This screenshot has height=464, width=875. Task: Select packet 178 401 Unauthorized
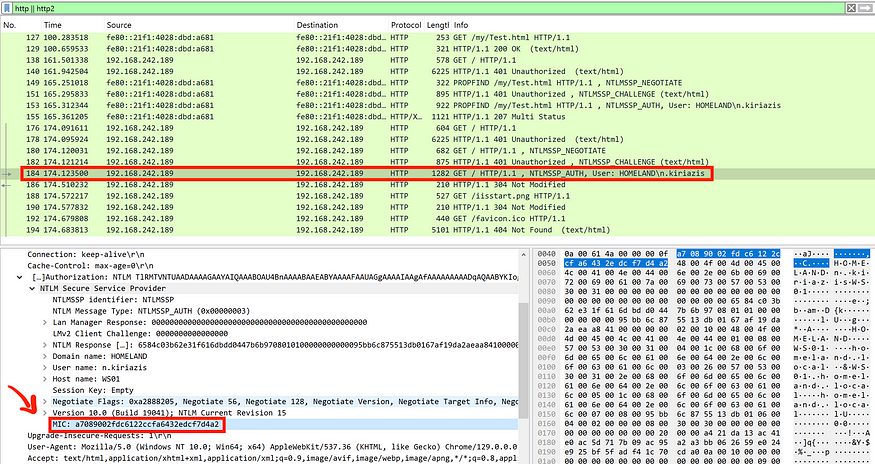(438, 139)
